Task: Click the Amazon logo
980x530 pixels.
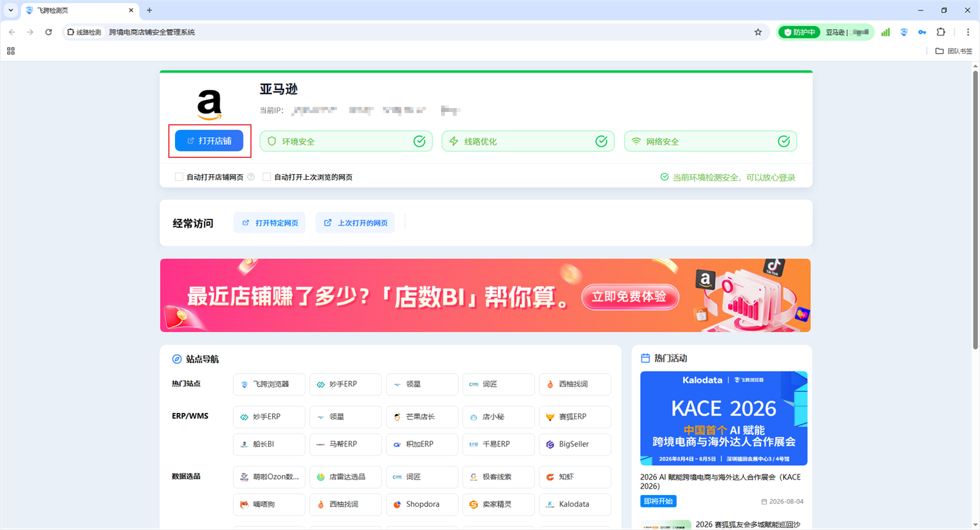Action: [x=209, y=104]
